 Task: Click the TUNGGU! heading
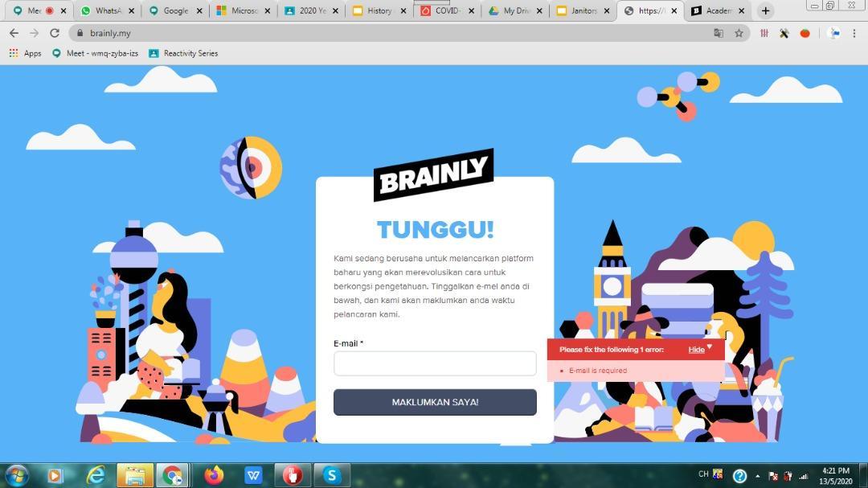click(435, 229)
